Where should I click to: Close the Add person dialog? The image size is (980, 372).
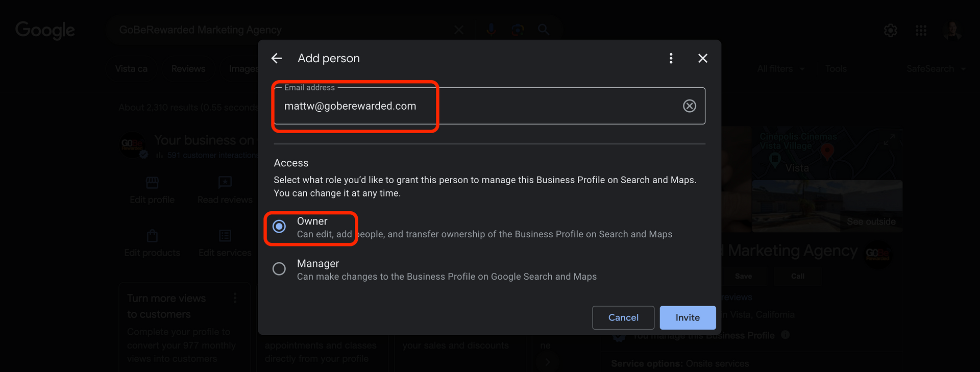pyautogui.click(x=703, y=58)
